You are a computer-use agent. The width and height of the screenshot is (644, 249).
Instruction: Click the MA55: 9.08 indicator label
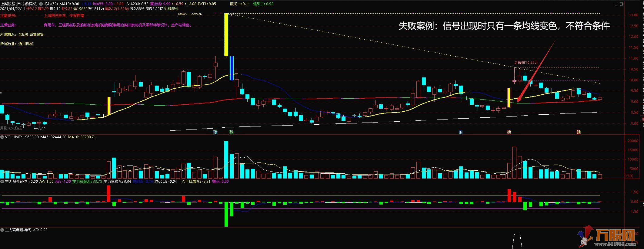[103, 4]
